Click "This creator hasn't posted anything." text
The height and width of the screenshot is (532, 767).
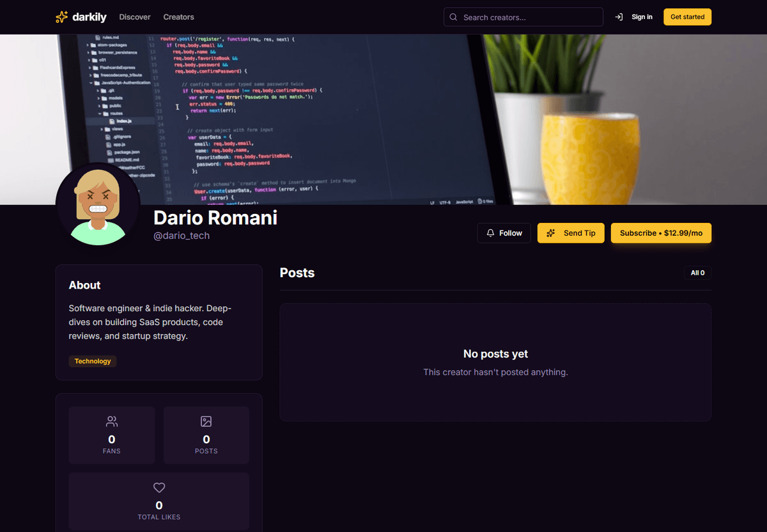pyautogui.click(x=495, y=372)
